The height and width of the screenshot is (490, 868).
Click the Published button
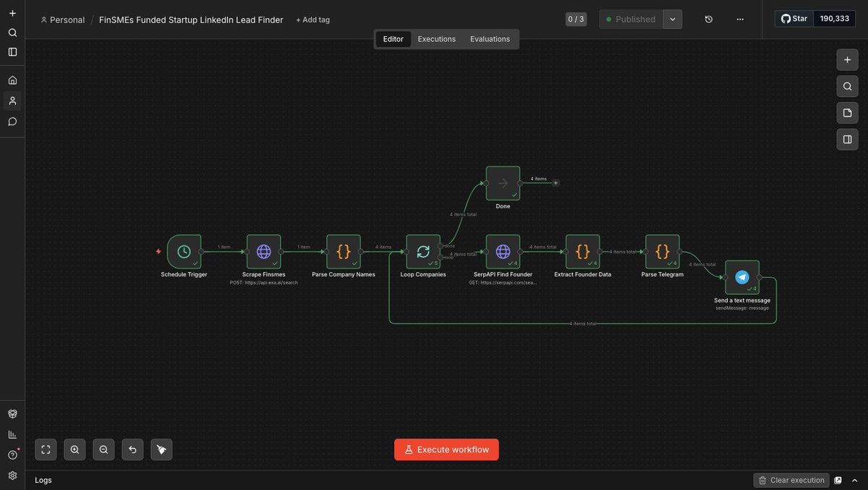[x=631, y=20]
